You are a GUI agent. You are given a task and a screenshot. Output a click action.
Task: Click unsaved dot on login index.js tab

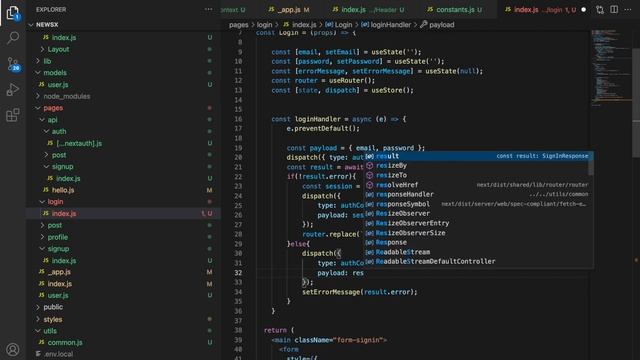pos(584,9)
